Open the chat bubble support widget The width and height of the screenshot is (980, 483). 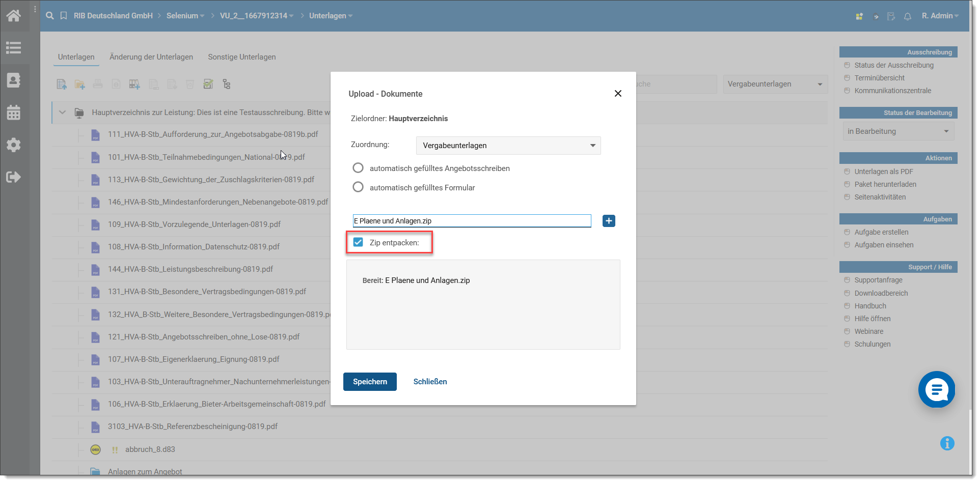point(936,390)
